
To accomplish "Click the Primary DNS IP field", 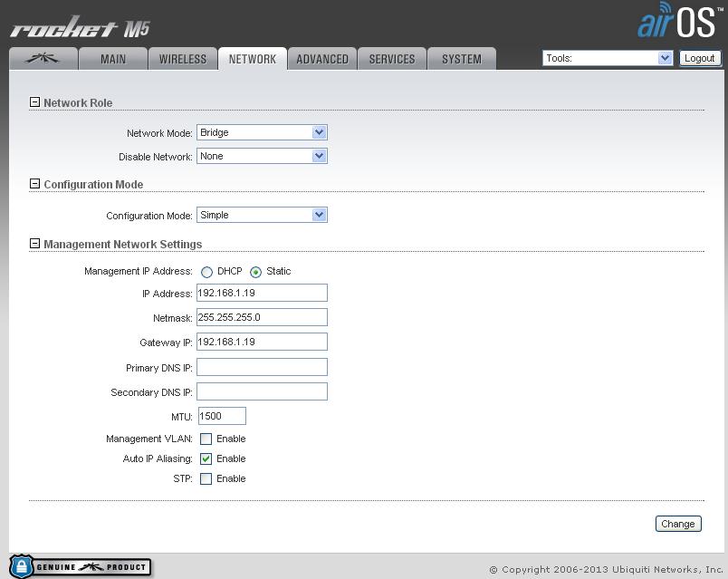I will pos(262,367).
